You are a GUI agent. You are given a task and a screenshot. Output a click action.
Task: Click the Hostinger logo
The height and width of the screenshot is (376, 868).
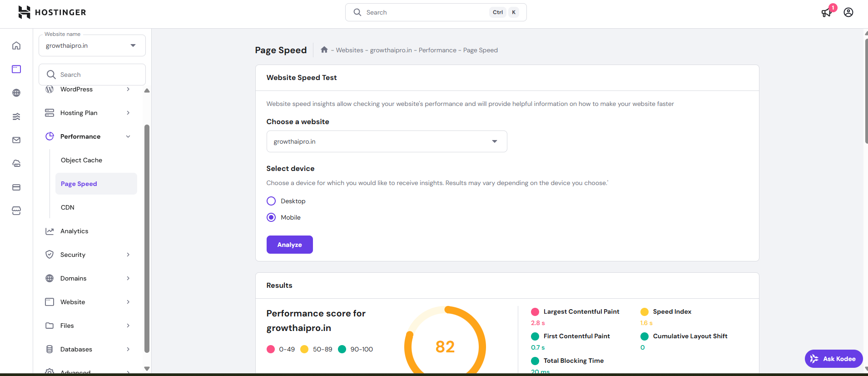click(x=52, y=12)
